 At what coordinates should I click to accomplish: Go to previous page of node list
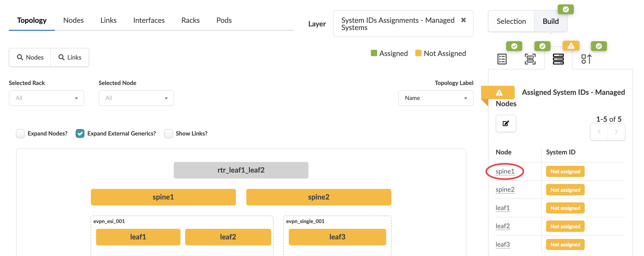tap(599, 132)
